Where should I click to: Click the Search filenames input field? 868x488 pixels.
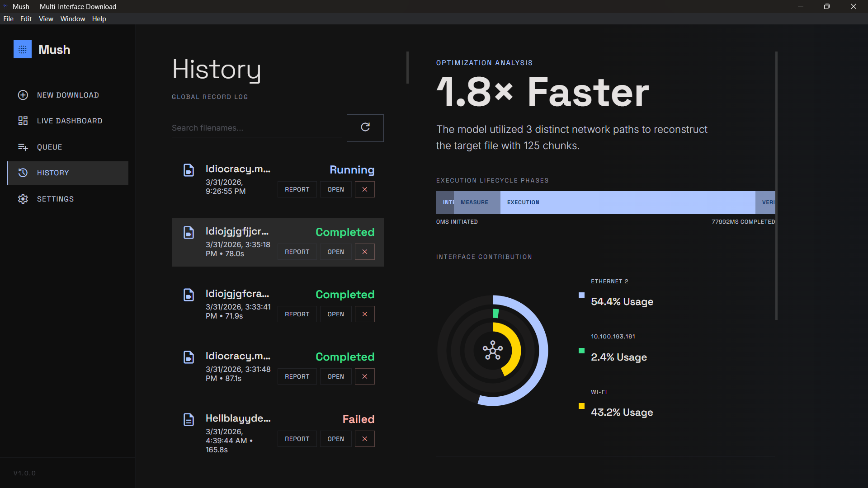(x=256, y=128)
